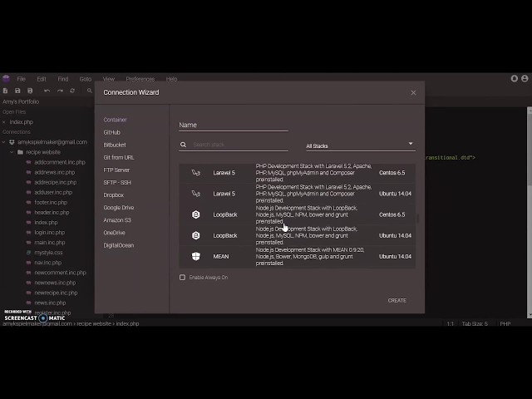
Task: Collapse the amykspielmaker@gmail.com connection
Action: (x=3, y=142)
